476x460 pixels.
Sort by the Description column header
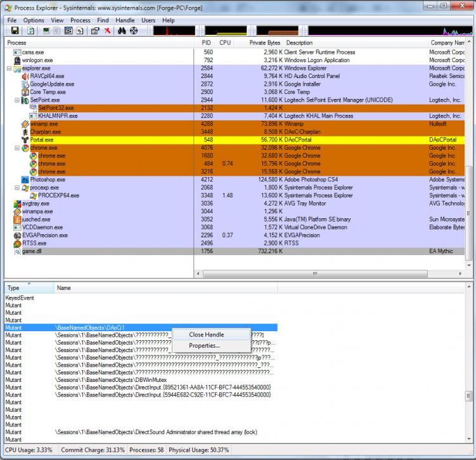click(x=356, y=43)
